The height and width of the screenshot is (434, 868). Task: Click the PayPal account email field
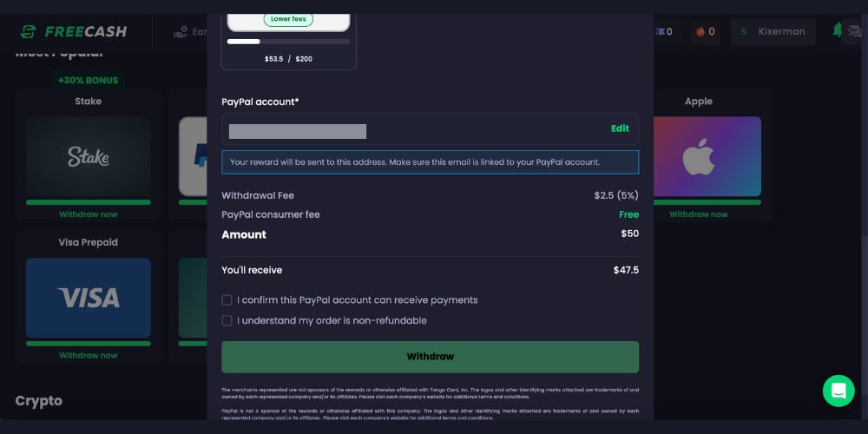click(408, 130)
